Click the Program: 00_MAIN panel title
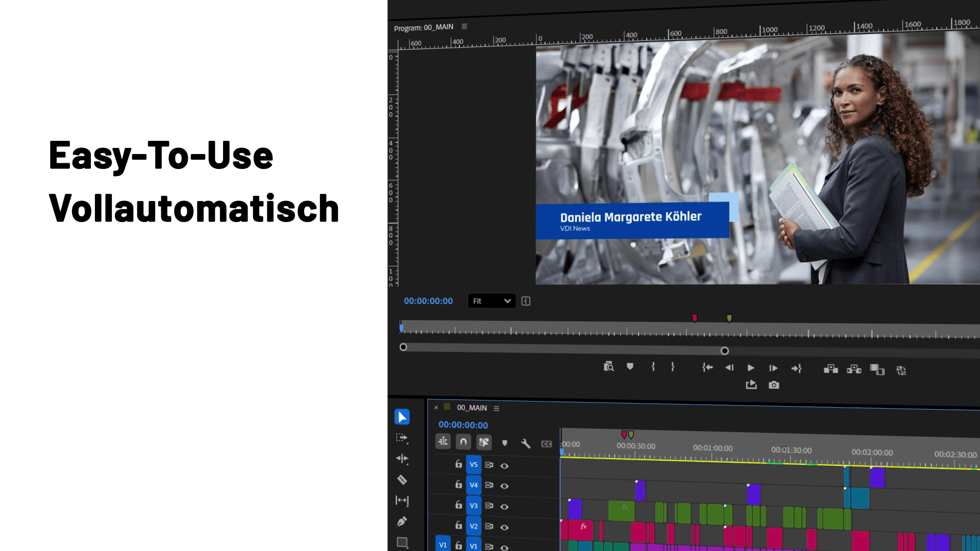 (x=423, y=28)
